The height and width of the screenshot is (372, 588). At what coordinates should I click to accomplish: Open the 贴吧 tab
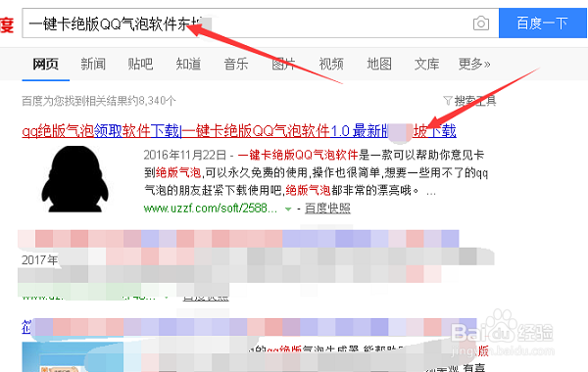click(140, 64)
